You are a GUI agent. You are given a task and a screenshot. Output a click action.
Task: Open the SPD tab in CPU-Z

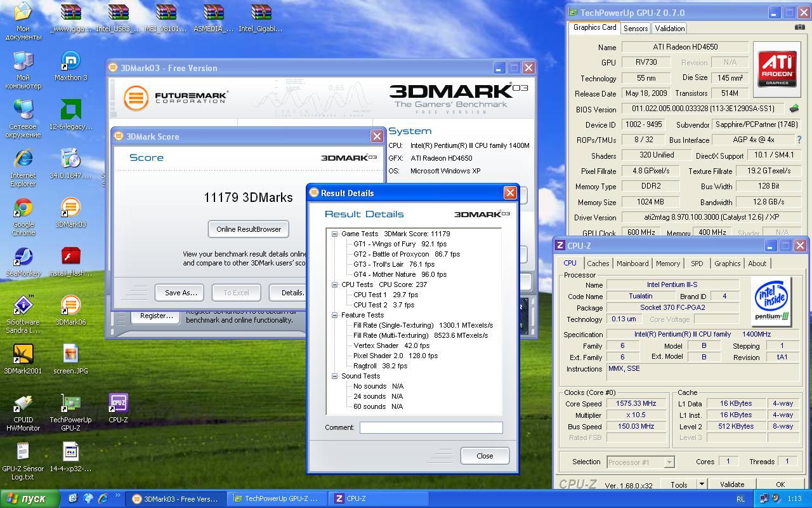click(697, 264)
